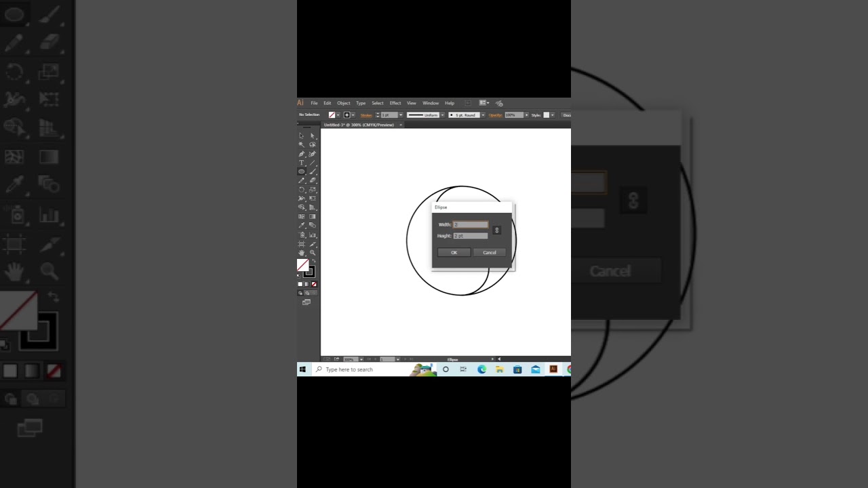The width and height of the screenshot is (868, 488).
Task: Click the Height input field
Action: 471,236
